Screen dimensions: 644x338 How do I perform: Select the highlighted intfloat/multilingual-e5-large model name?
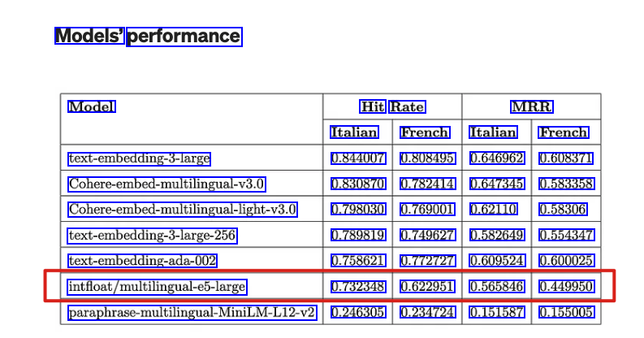click(x=157, y=287)
